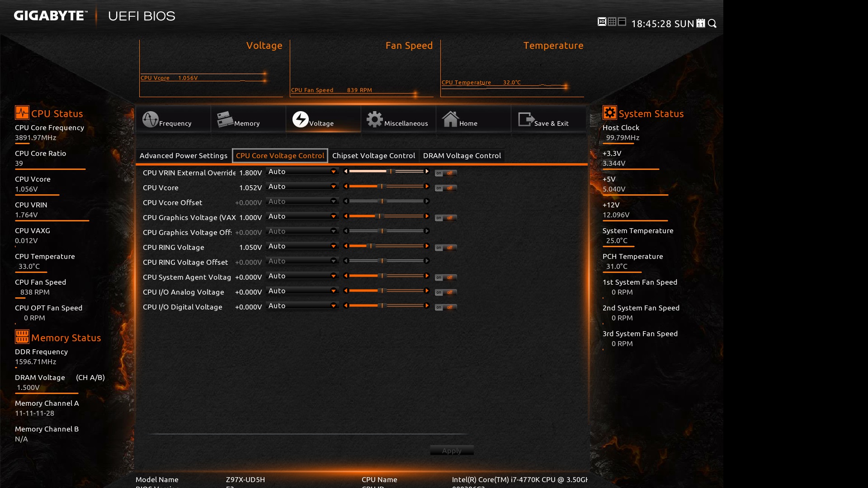Click the window layout mode icon

(622, 22)
